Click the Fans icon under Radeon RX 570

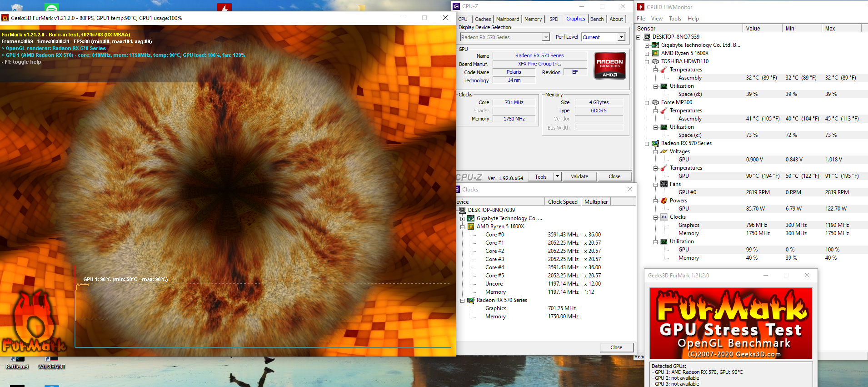click(x=664, y=184)
